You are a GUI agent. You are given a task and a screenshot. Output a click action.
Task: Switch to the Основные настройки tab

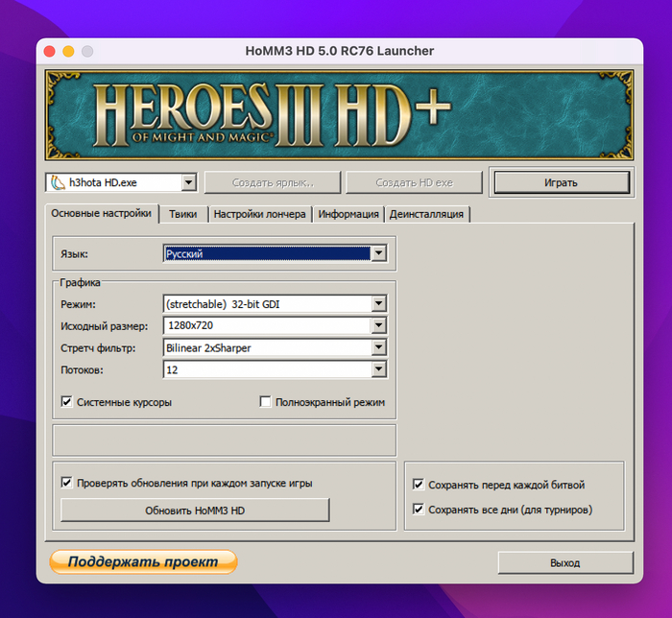point(101,213)
